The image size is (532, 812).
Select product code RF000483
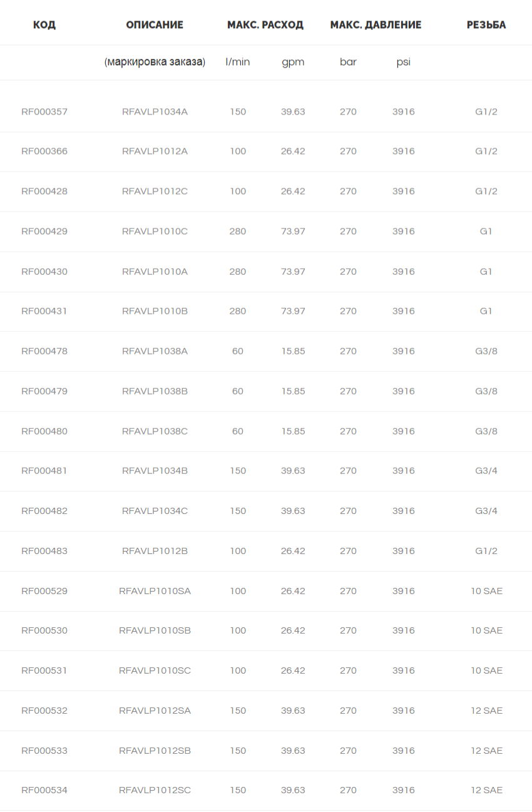click(x=44, y=551)
